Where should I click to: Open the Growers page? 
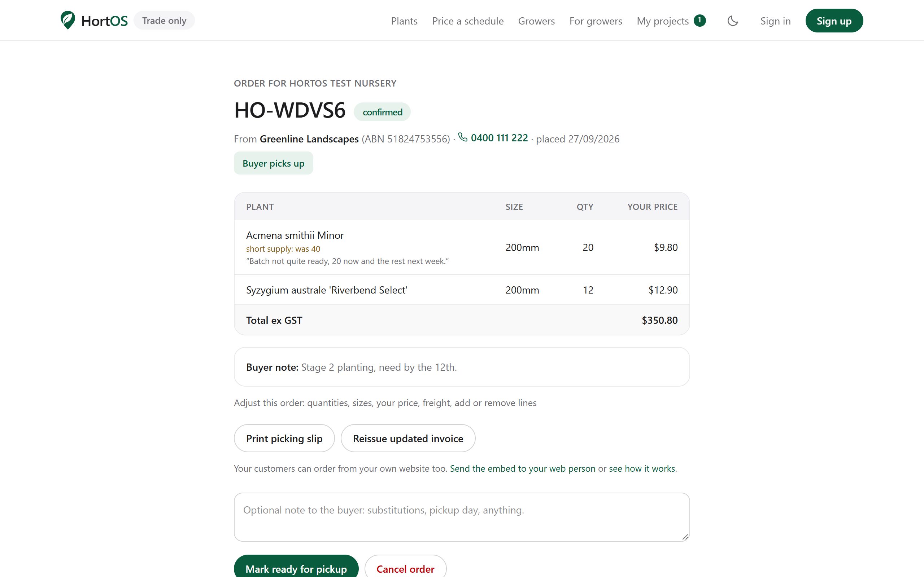pos(536,21)
